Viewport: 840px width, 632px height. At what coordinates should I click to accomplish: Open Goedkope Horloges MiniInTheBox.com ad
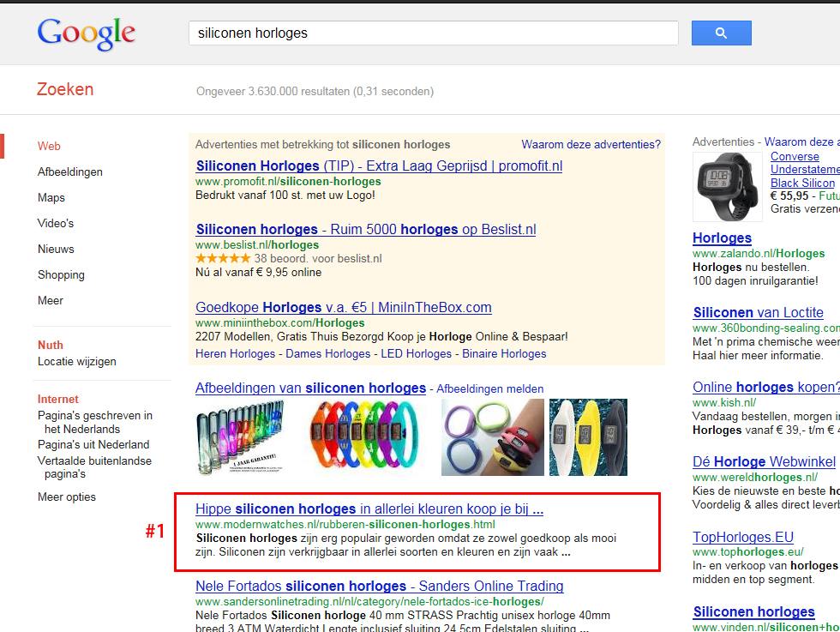point(344,308)
